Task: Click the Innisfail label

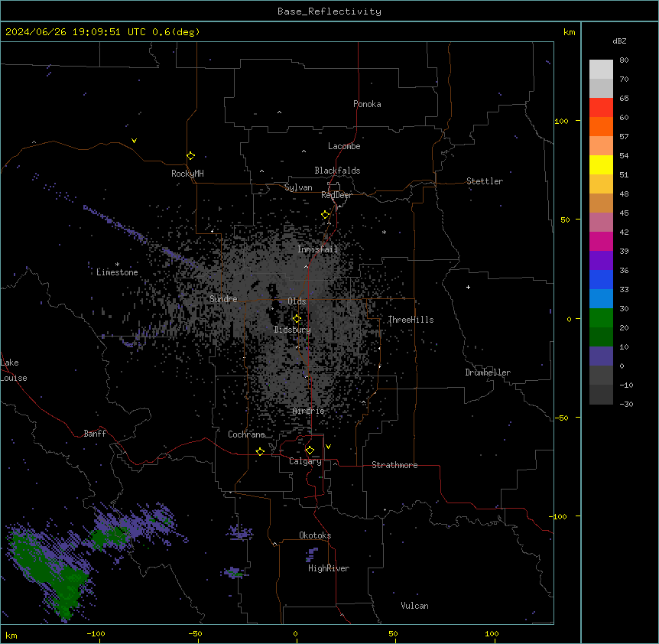Action: pyautogui.click(x=317, y=249)
